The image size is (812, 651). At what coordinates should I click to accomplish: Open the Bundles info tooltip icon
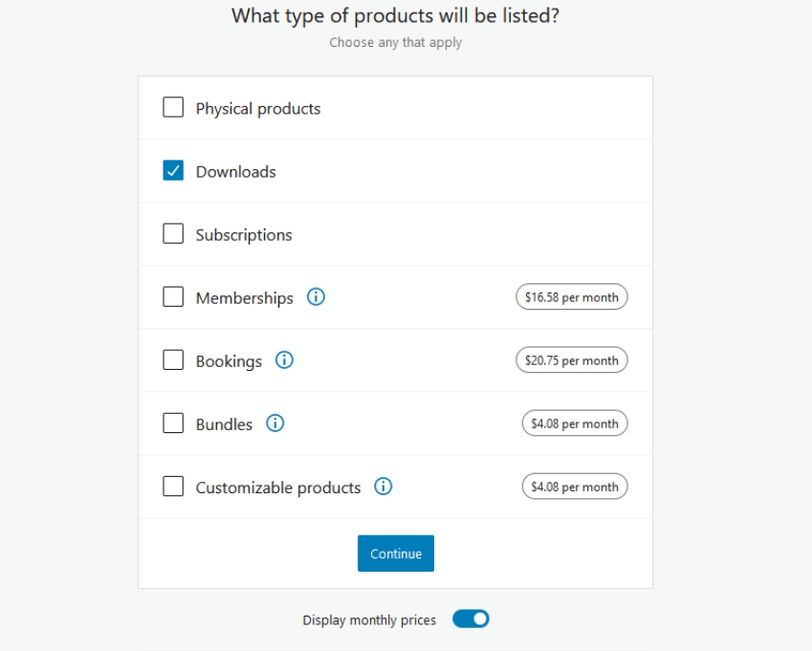pyautogui.click(x=275, y=423)
